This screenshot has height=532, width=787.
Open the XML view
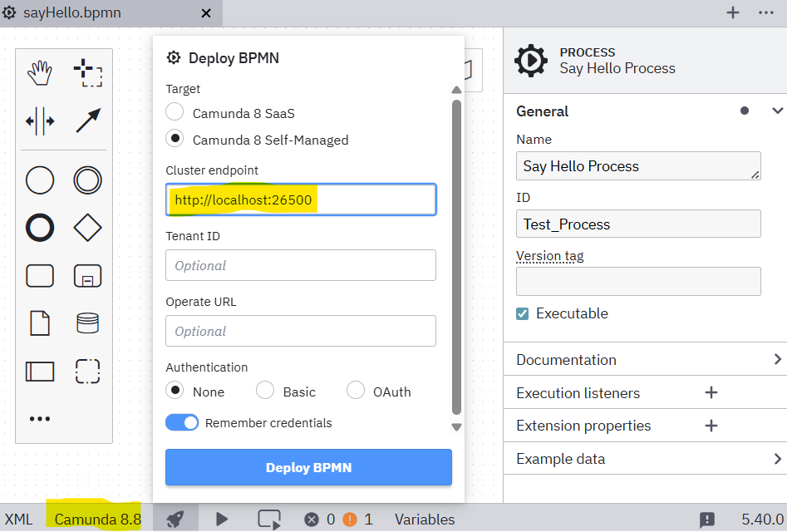point(18,520)
